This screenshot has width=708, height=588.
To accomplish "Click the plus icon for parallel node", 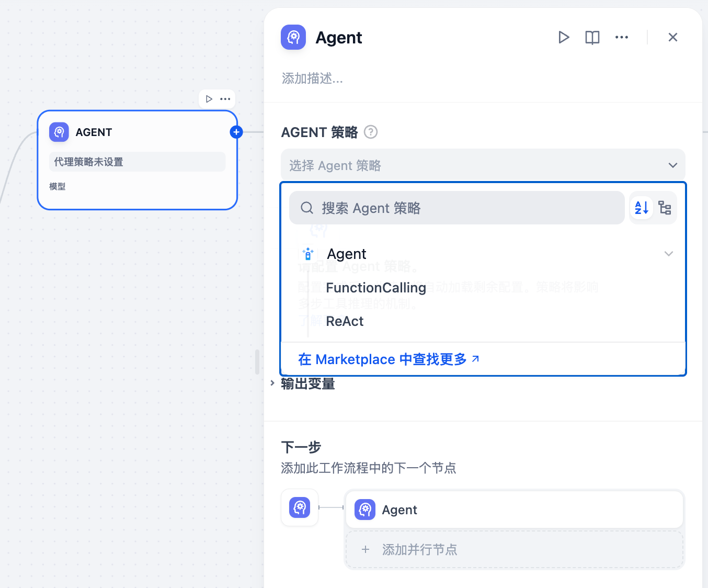I will (x=366, y=549).
